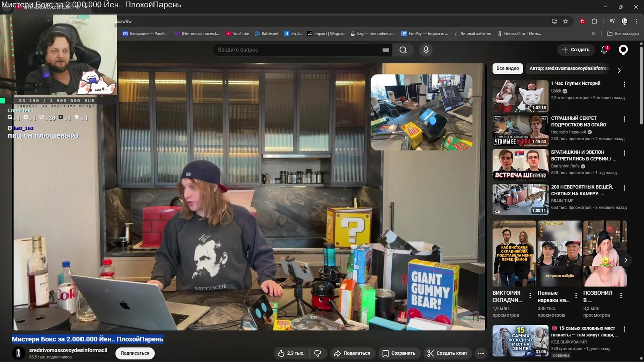644x362 pixels.
Task: Open the 1:00:11 BRAIN TIME video thumbnail
Action: (520, 199)
